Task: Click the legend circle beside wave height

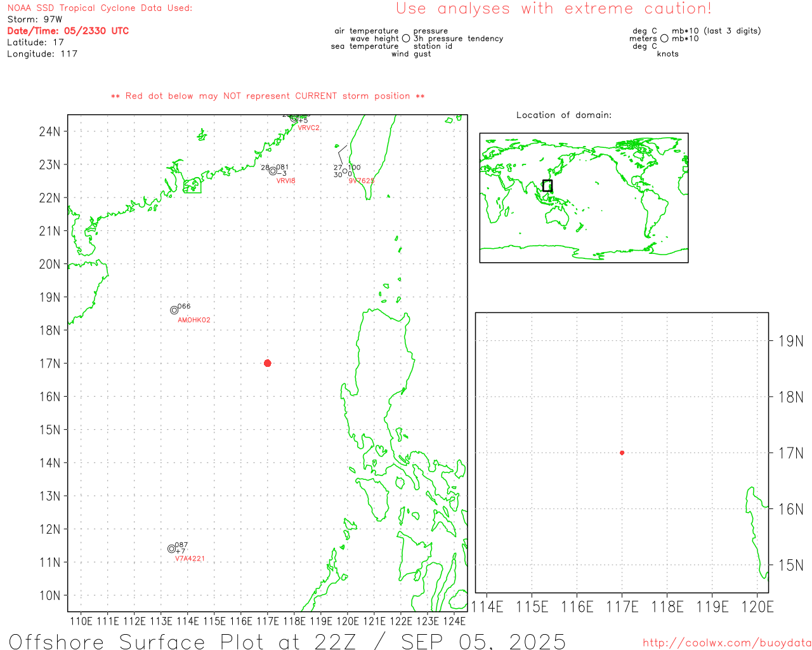Action: click(406, 39)
